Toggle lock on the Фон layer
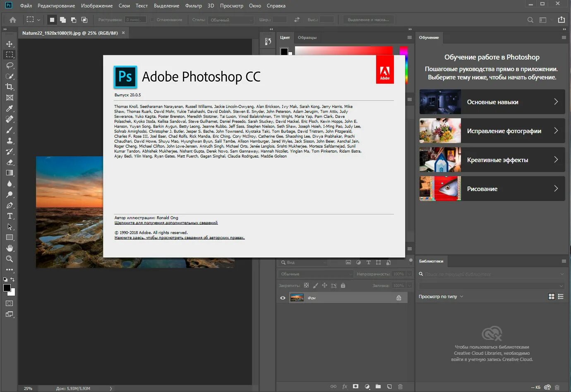571x392 pixels. 399,298
